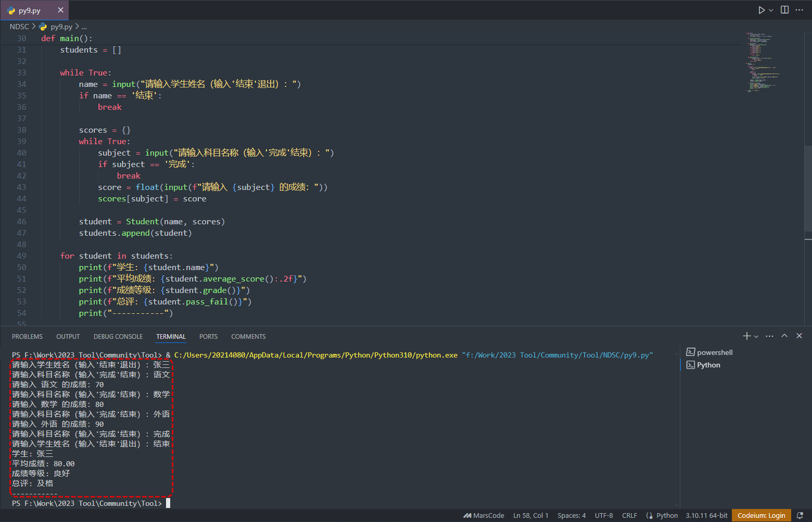Open the OUTPUT panel tab
Viewport: 812px width, 522px height.
point(68,337)
